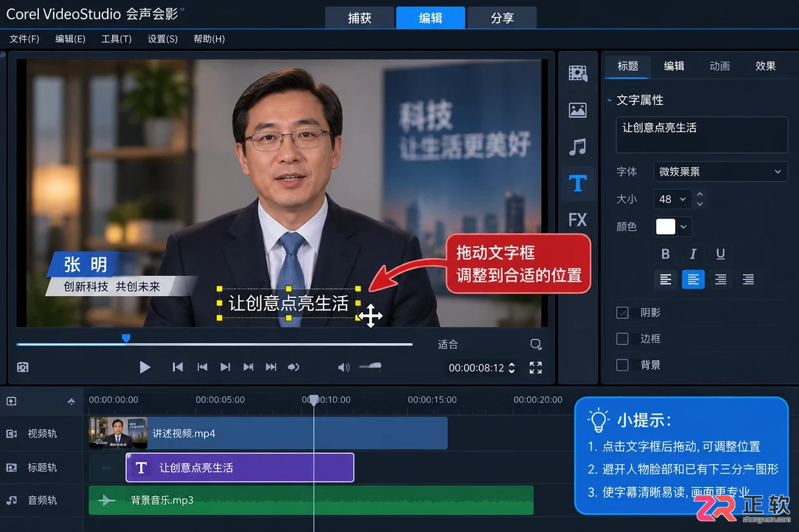Viewport: 799px width, 532px height.
Task: Select the 标题 panel tab
Action: [x=628, y=66]
